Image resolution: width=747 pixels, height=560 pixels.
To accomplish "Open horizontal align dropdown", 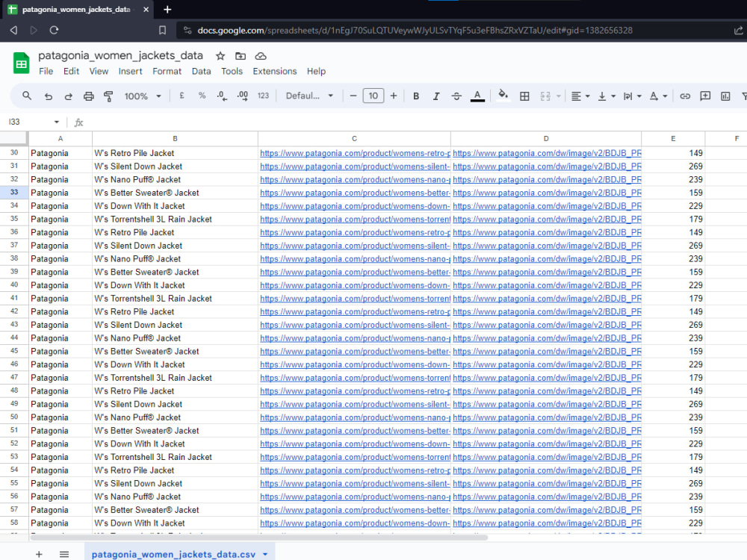I will pyautogui.click(x=580, y=96).
